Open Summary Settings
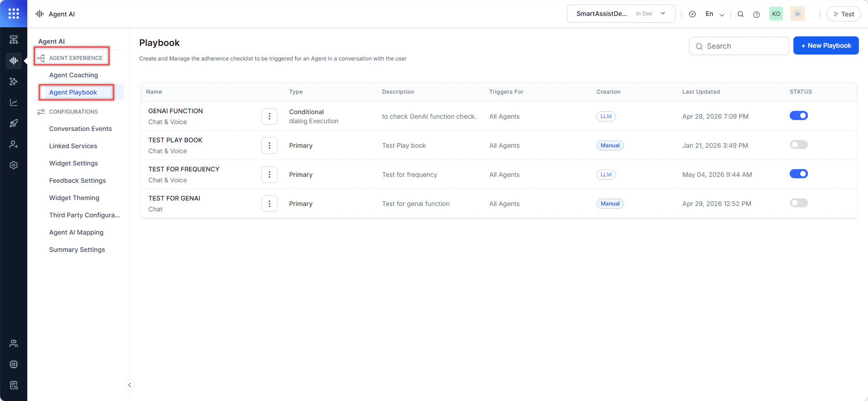 tap(77, 250)
